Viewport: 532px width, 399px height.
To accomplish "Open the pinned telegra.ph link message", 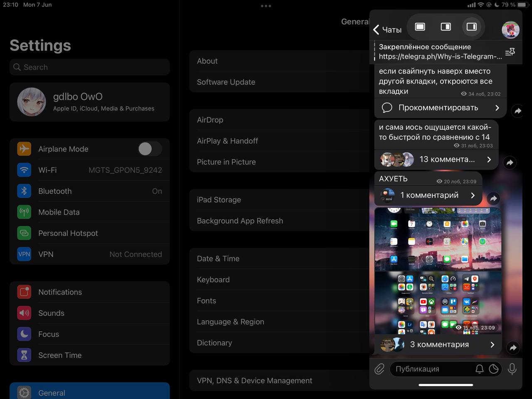I will (x=440, y=52).
